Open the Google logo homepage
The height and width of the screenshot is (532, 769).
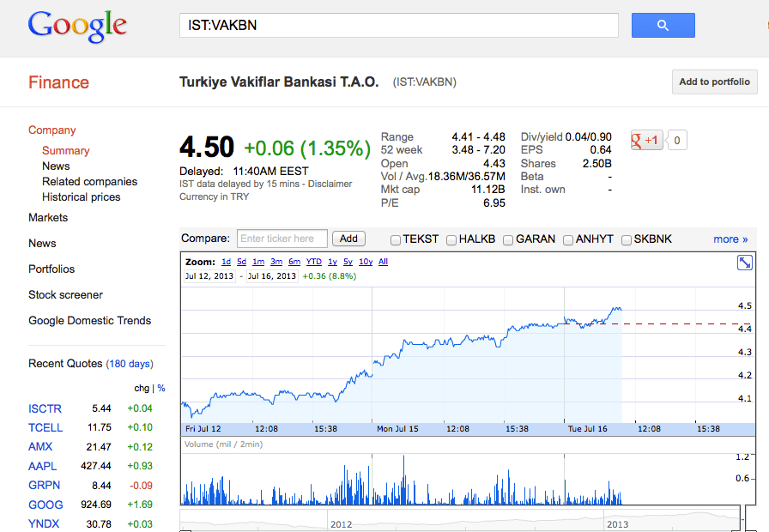point(77,26)
